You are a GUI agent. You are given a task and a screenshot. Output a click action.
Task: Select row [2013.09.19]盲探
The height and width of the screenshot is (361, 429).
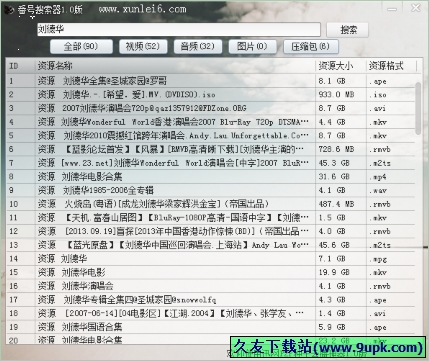tap(211, 231)
